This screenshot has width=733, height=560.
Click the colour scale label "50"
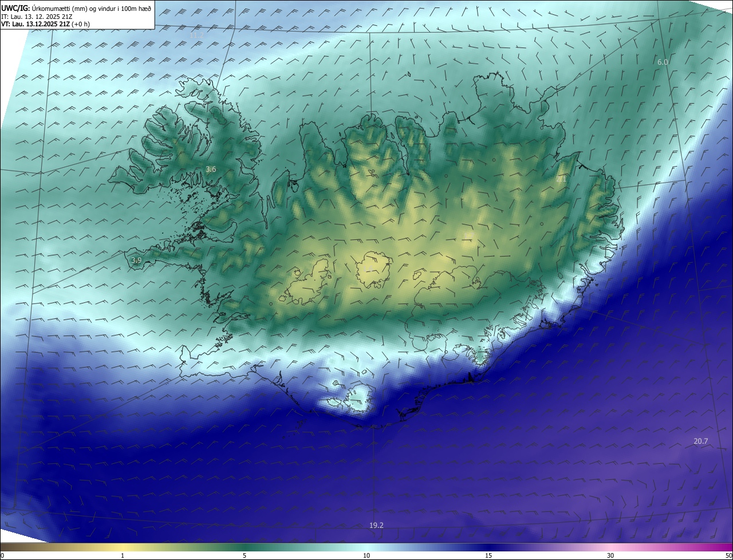point(729,555)
